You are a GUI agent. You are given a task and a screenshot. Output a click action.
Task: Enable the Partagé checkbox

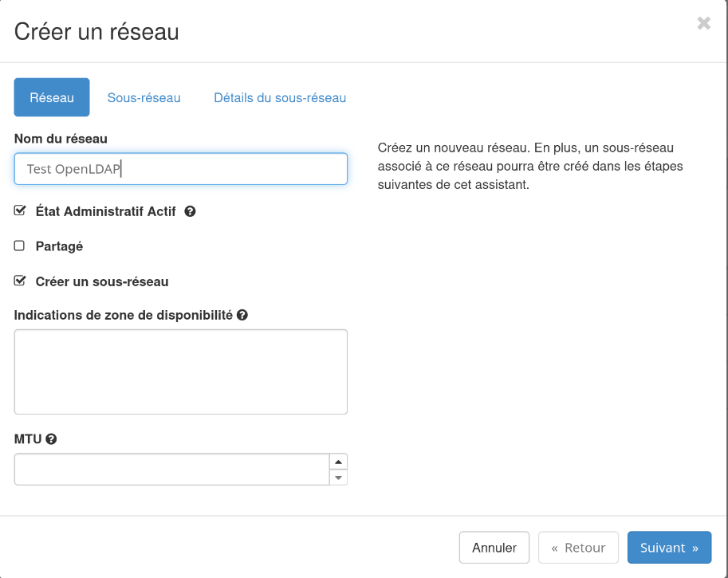(x=19, y=246)
